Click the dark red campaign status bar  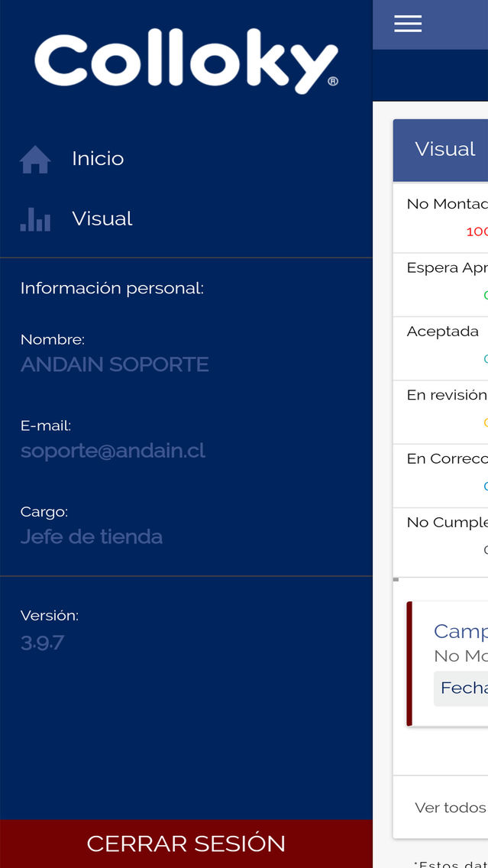coord(409,664)
